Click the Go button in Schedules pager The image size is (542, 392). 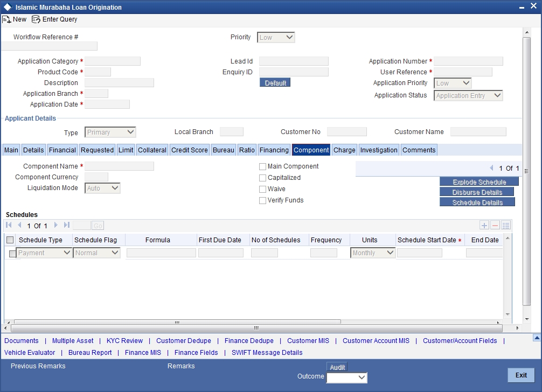[x=98, y=226]
